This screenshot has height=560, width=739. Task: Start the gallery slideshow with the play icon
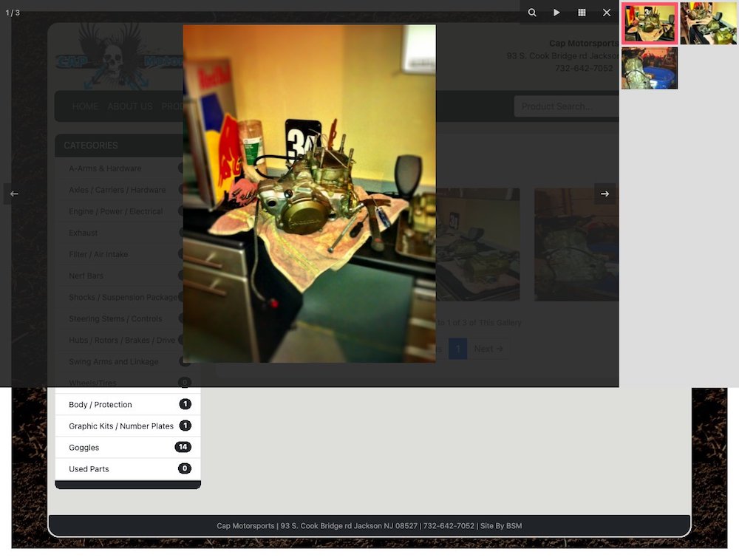tap(556, 13)
